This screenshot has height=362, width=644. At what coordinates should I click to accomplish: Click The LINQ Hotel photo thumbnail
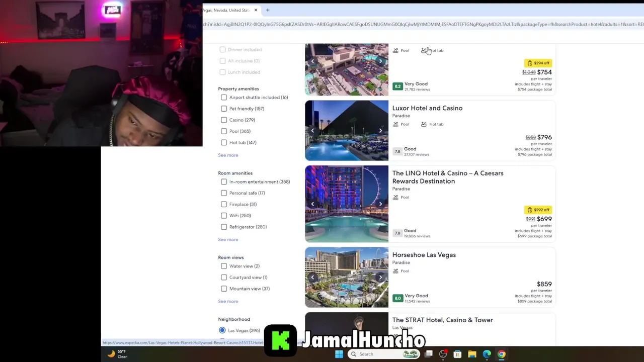(347, 204)
